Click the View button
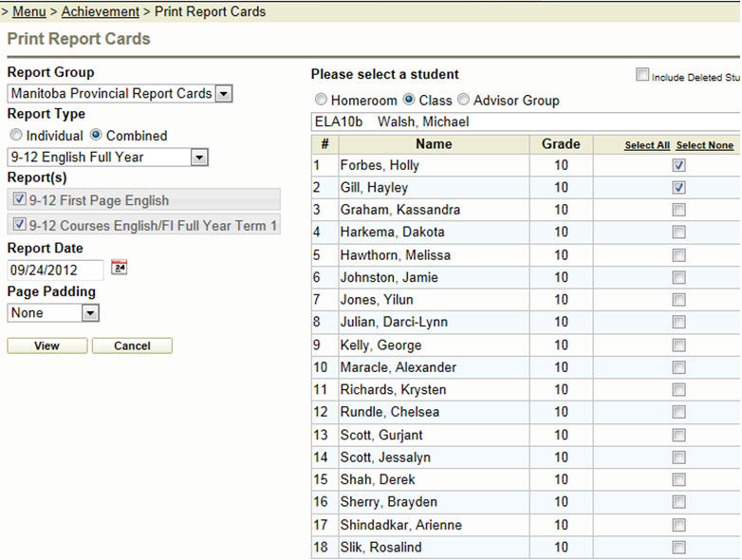This screenshot has height=560, width=742. point(46,346)
